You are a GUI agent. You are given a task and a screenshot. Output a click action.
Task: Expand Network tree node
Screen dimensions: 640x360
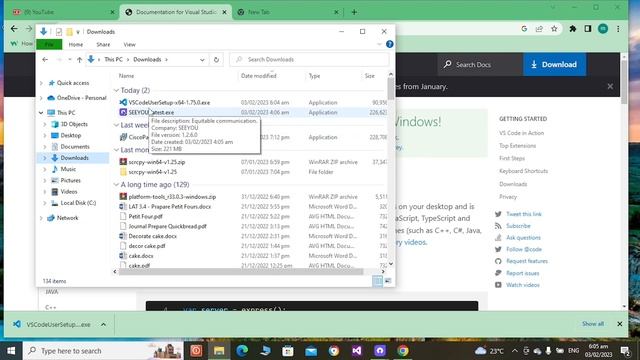pyautogui.click(x=41, y=218)
